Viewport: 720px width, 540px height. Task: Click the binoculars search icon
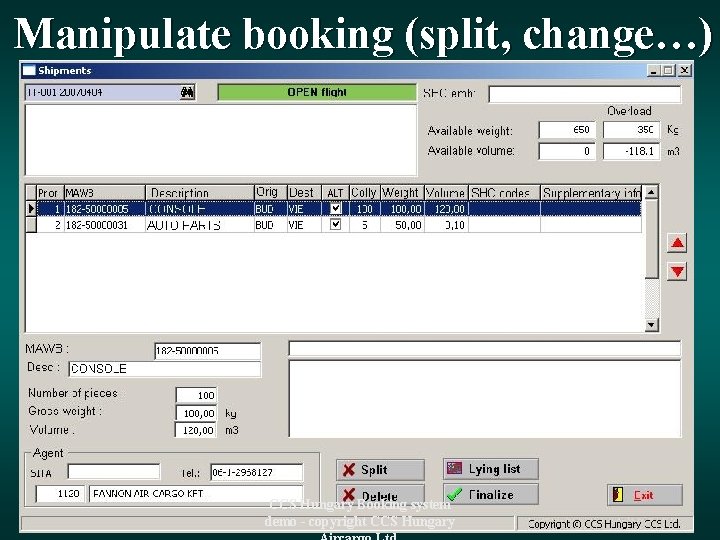(187, 92)
